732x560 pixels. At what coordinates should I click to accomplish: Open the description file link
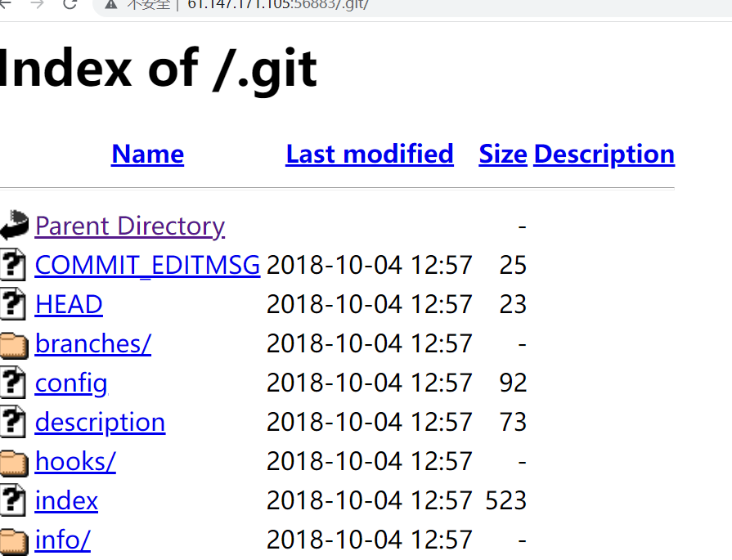(100, 422)
